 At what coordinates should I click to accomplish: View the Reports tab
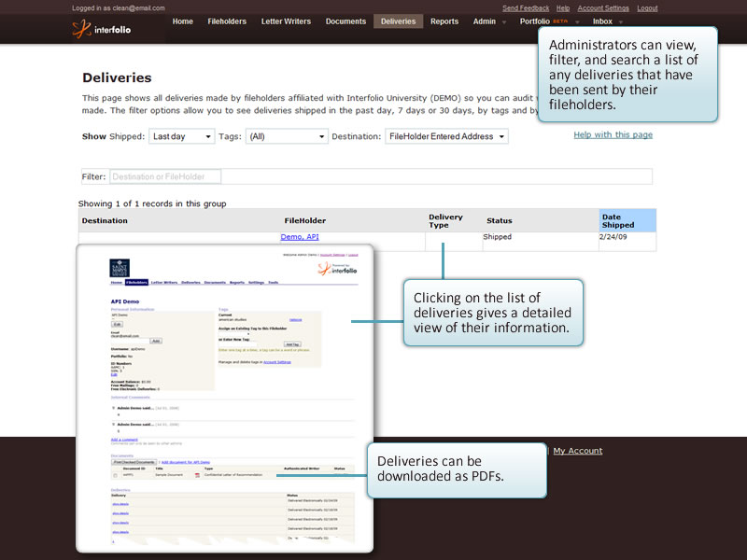[x=444, y=21]
